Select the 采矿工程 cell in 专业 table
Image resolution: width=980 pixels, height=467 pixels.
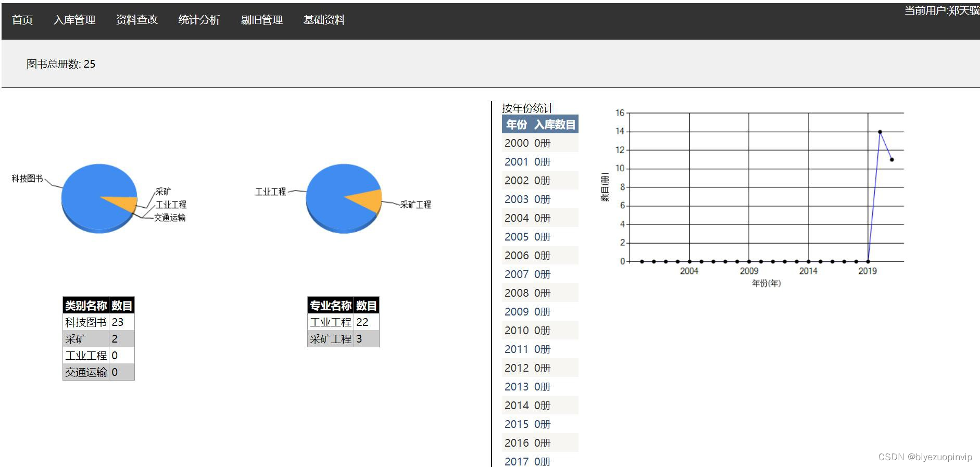click(331, 339)
